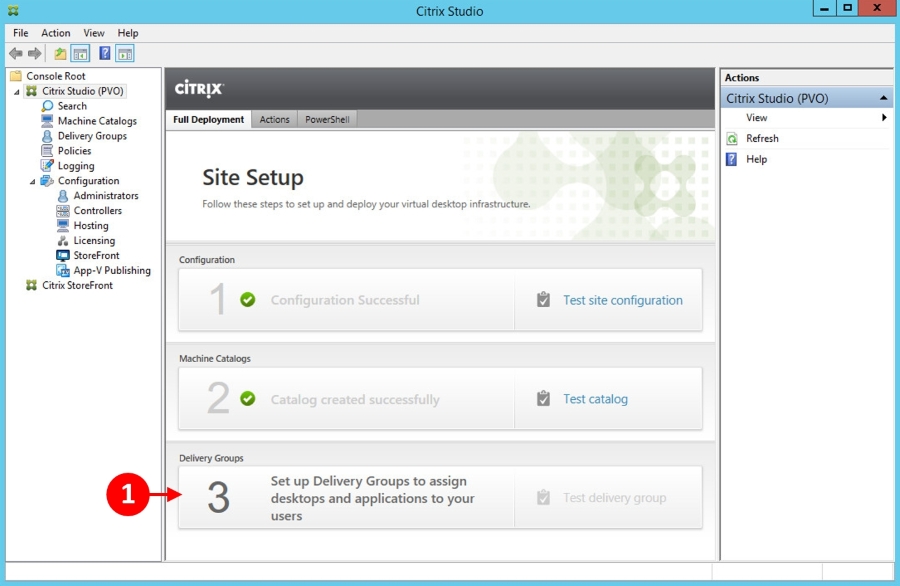The height and width of the screenshot is (586, 900).
Task: Select the StoreFront monitor icon under Configuration
Action: pyautogui.click(x=63, y=255)
